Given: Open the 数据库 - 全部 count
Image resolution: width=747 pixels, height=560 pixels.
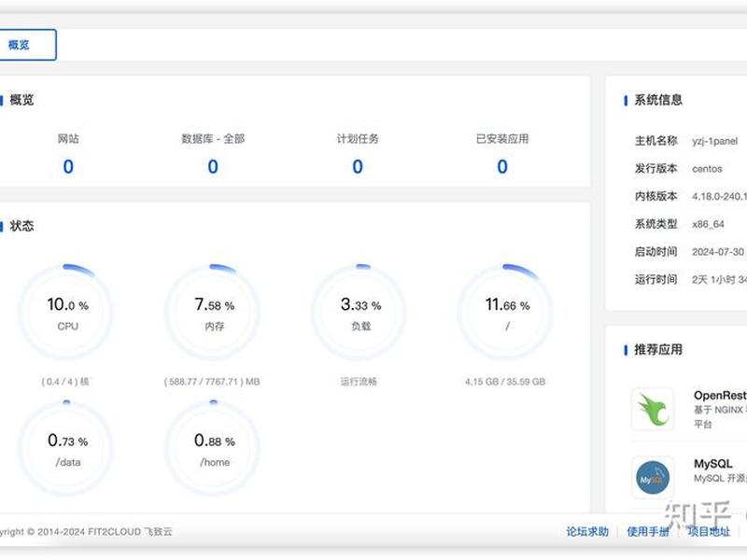Looking at the screenshot, I should (213, 167).
